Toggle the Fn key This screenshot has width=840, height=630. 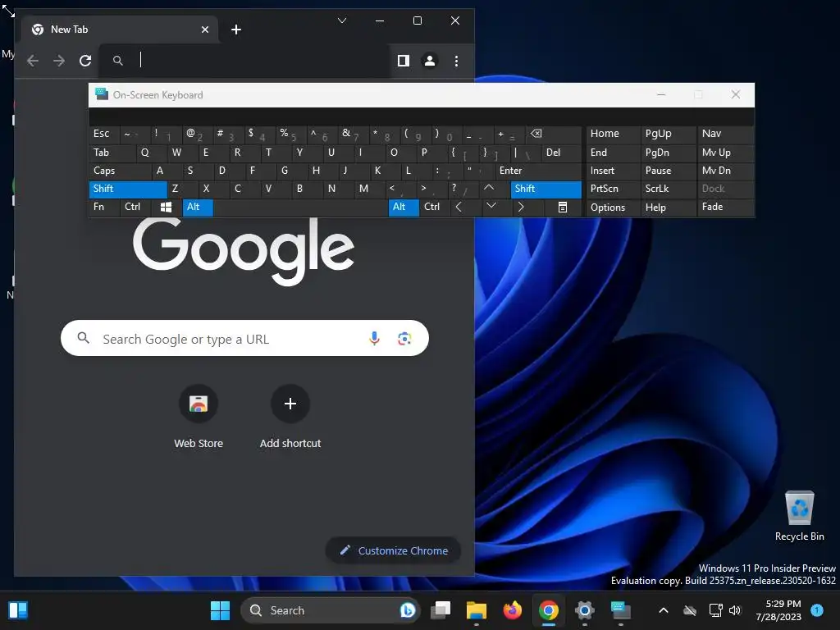(104, 208)
